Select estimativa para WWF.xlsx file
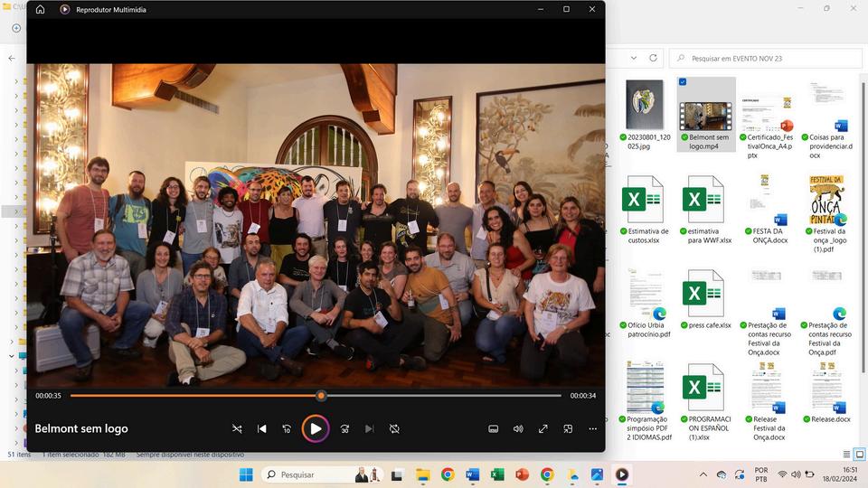This screenshot has width=868, height=488. point(706,209)
